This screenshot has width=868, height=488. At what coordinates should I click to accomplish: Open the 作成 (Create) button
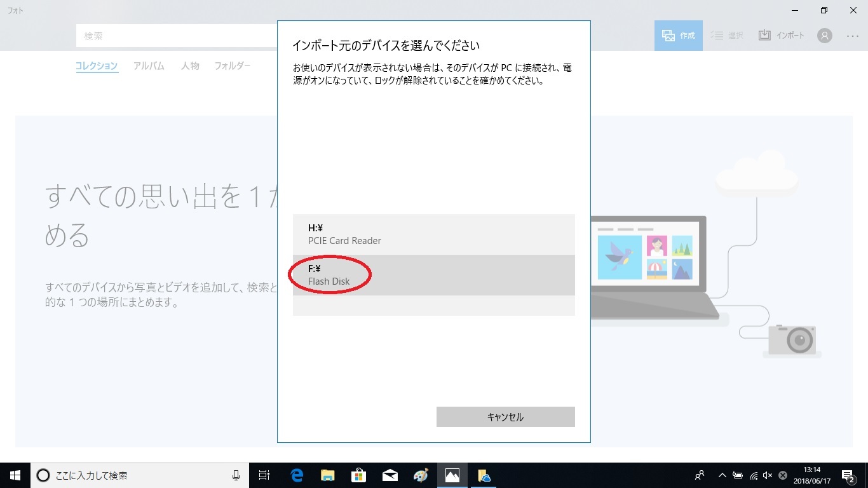[x=679, y=36]
